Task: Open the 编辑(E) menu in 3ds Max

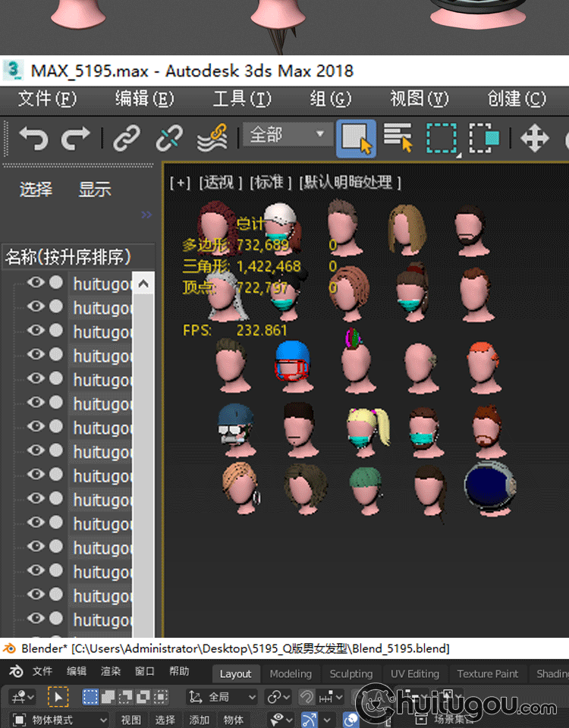Action: click(144, 99)
